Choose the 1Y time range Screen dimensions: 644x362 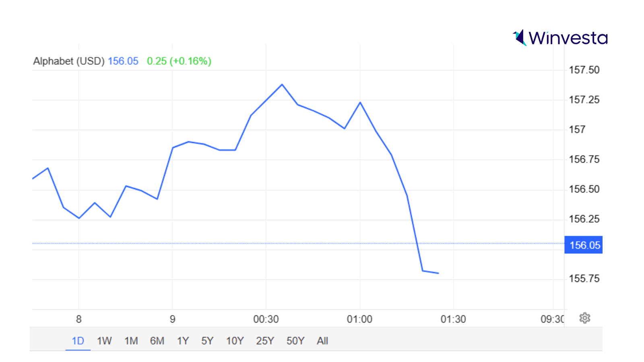[x=183, y=341]
